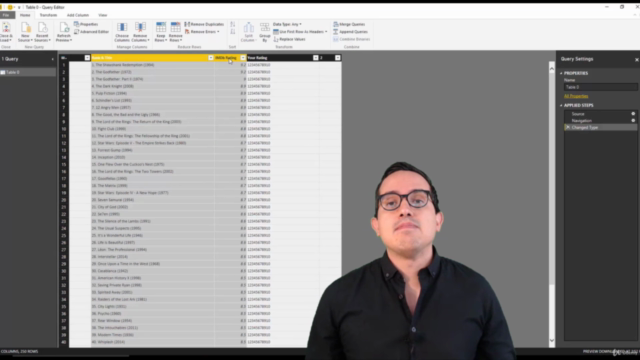This screenshot has width=640, height=360.
Task: Open the Data Type: Any dropdown
Action: click(287, 24)
